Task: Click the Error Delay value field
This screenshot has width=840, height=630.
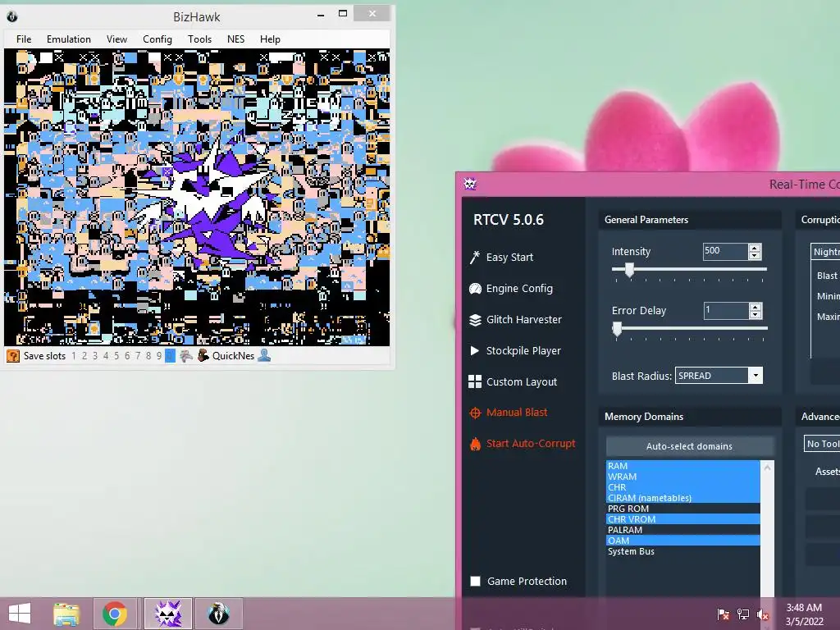Action: pyautogui.click(x=726, y=310)
